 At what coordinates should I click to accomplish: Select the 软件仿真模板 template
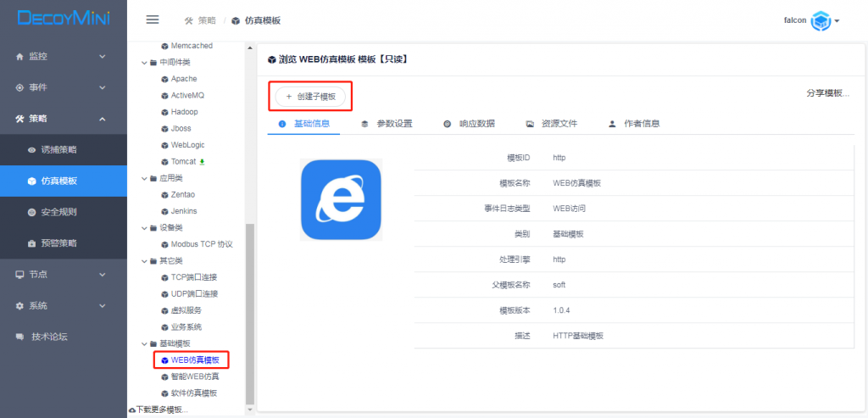click(x=194, y=393)
